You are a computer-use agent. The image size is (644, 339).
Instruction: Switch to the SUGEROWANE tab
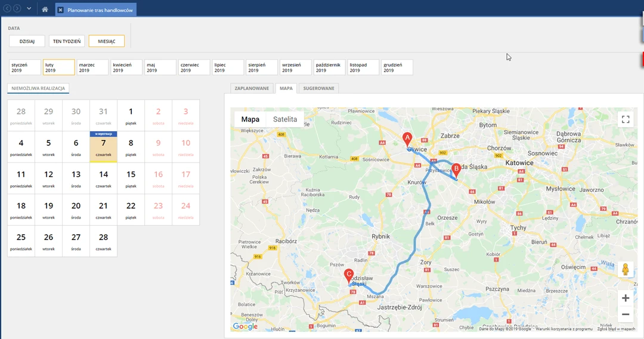point(318,88)
